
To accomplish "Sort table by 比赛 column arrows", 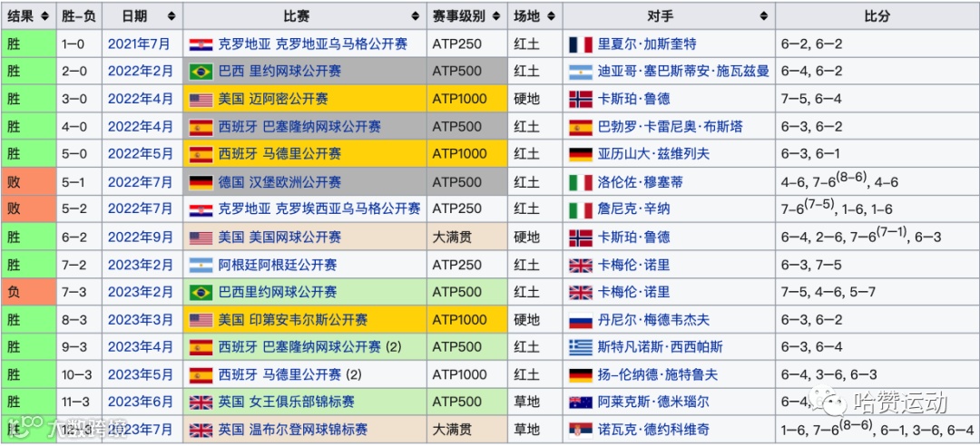I will [x=415, y=16].
